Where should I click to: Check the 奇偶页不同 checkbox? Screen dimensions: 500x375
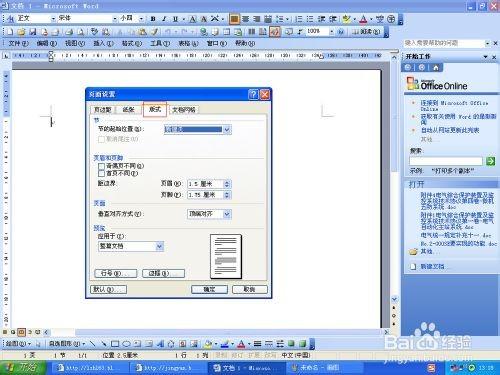(x=101, y=166)
